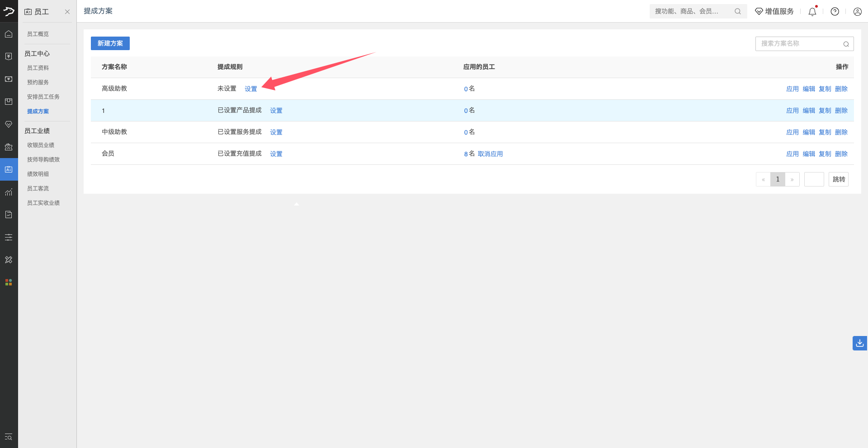This screenshot has height=448, width=868.
Task: Click 取消应用 in 会员 row
Action: click(x=490, y=154)
